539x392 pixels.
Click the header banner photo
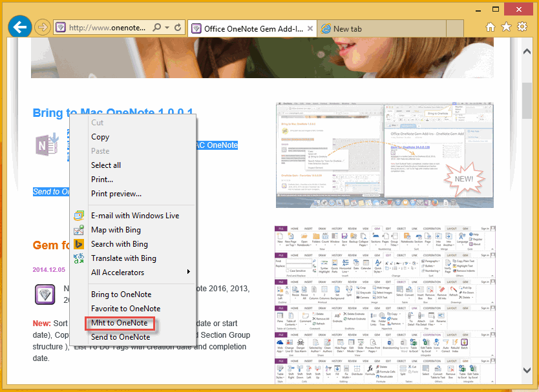pyautogui.click(x=262, y=57)
